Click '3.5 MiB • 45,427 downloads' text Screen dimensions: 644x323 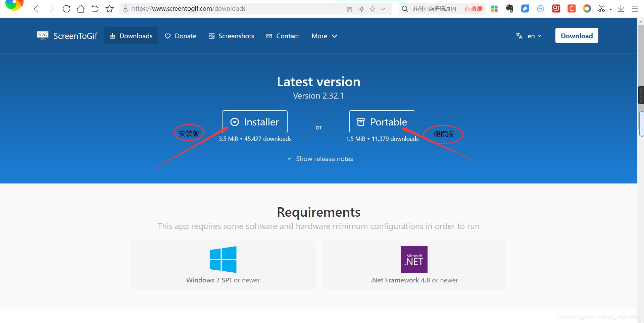[255, 139]
